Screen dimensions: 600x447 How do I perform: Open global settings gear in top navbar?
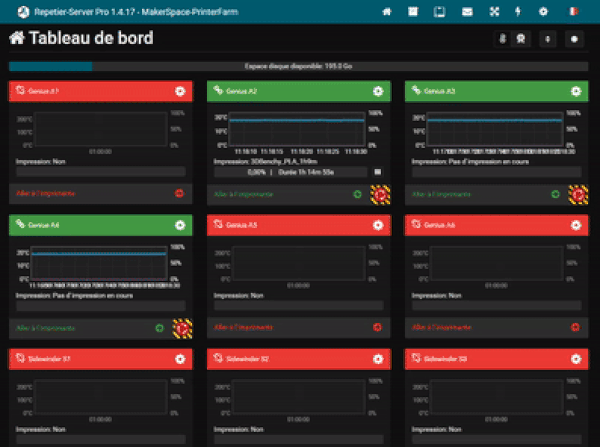click(x=543, y=11)
